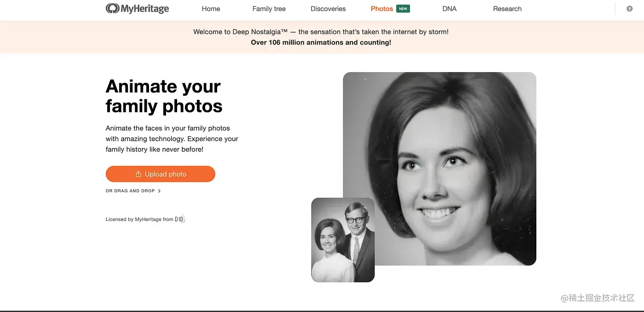This screenshot has height=312, width=644.
Task: Click the 'Over 106 million animations' banner text
Action: tap(321, 42)
